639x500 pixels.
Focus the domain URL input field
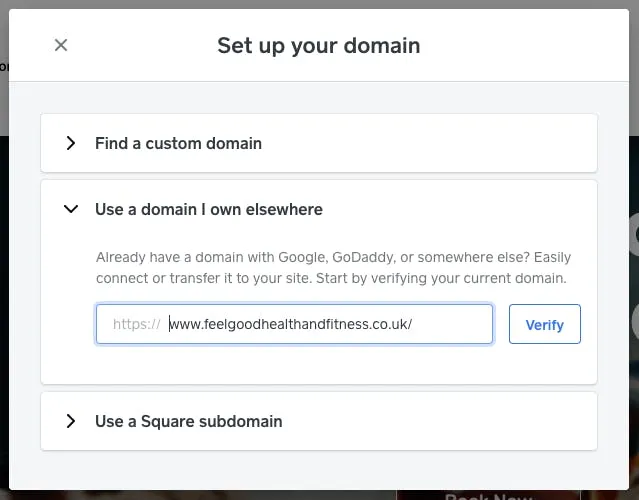(294, 324)
